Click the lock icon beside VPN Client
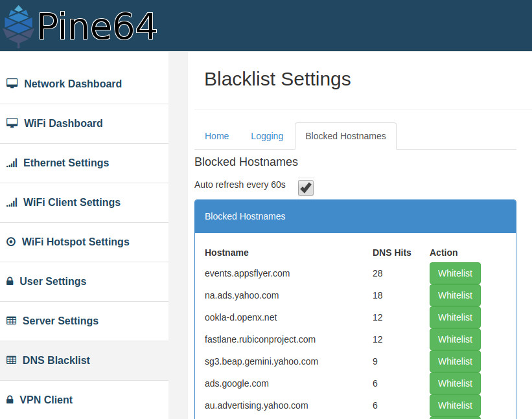 (x=10, y=400)
